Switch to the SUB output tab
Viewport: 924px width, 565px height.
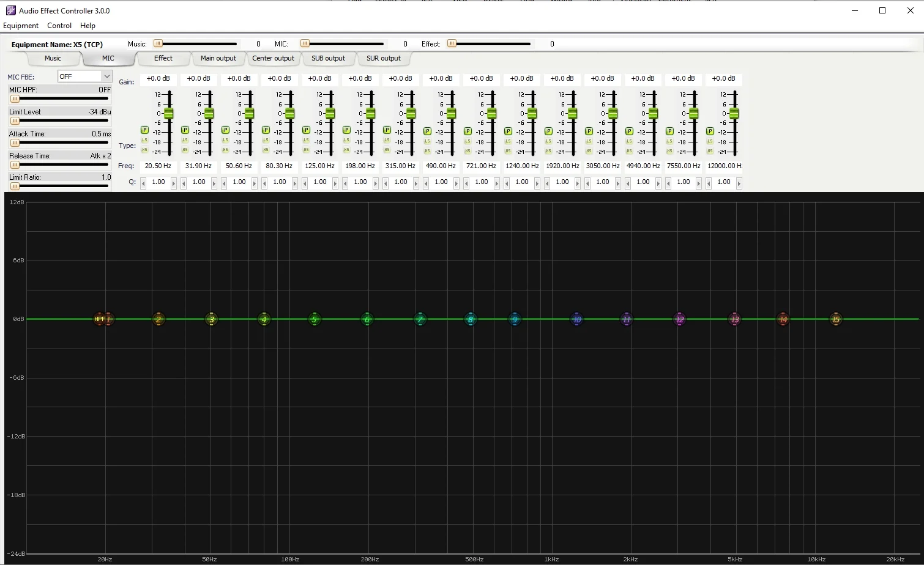[x=328, y=58]
